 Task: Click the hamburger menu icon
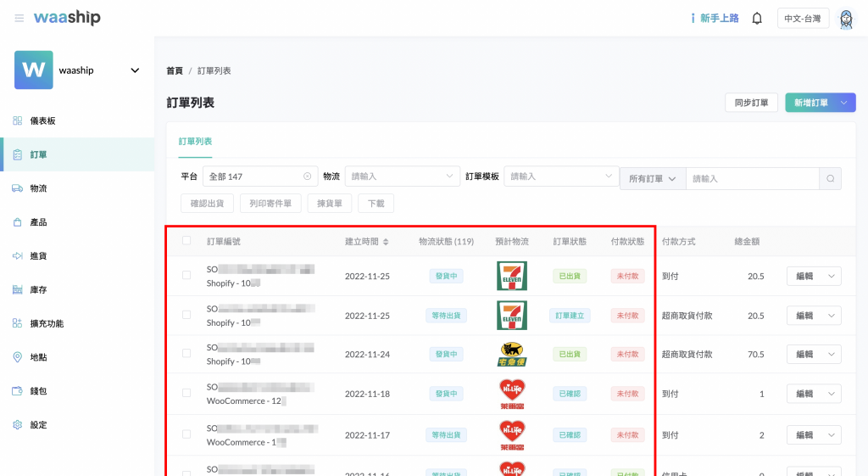19,18
